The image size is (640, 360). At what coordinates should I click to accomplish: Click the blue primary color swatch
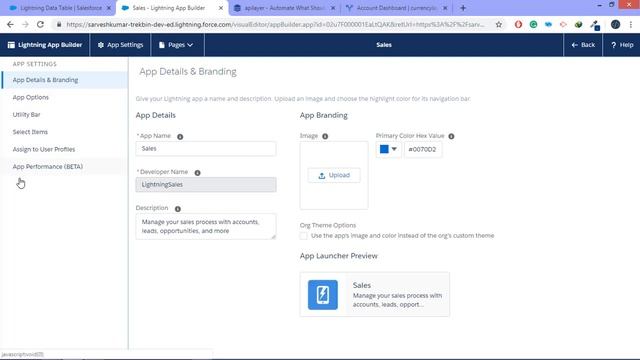pyautogui.click(x=384, y=149)
